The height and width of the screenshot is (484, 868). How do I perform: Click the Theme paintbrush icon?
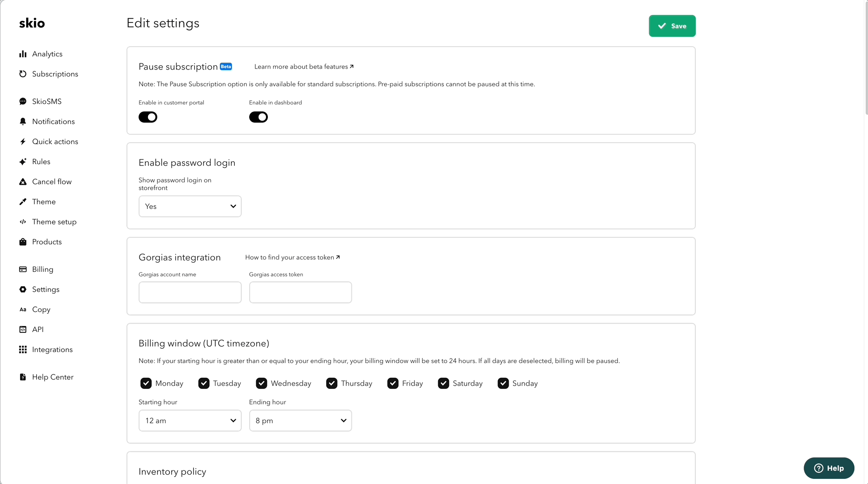(x=23, y=202)
